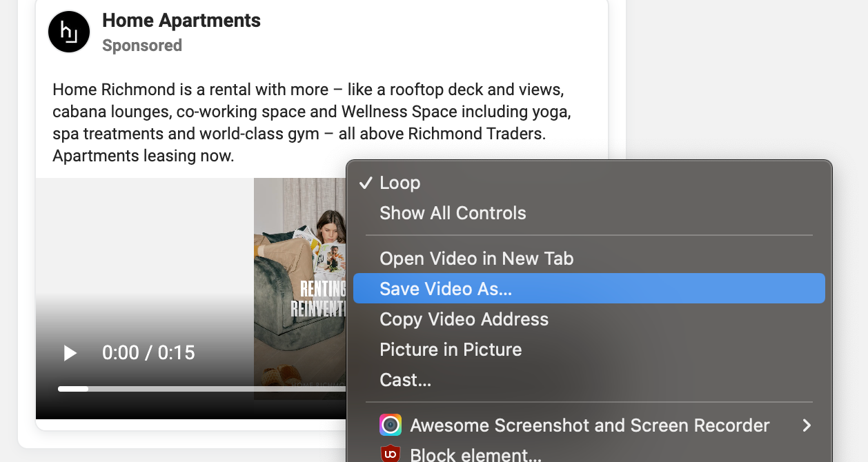868x462 pixels.
Task: Click the 0:00 / 0:15 time display
Action: [x=148, y=353]
